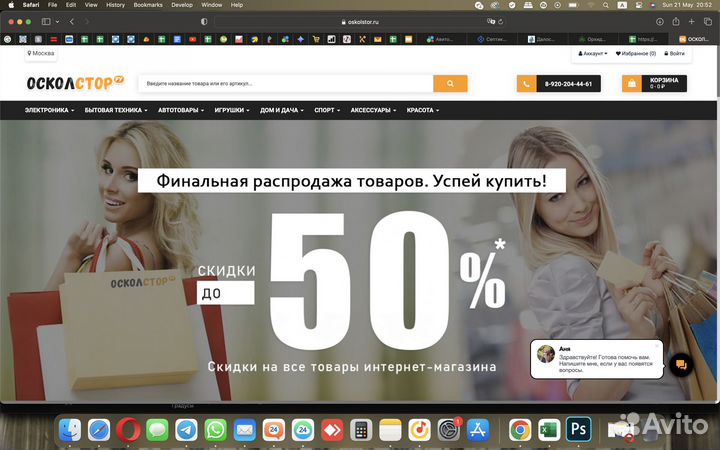The image size is (720, 450).
Task: Expand the Автотовары category menu
Action: tap(181, 110)
